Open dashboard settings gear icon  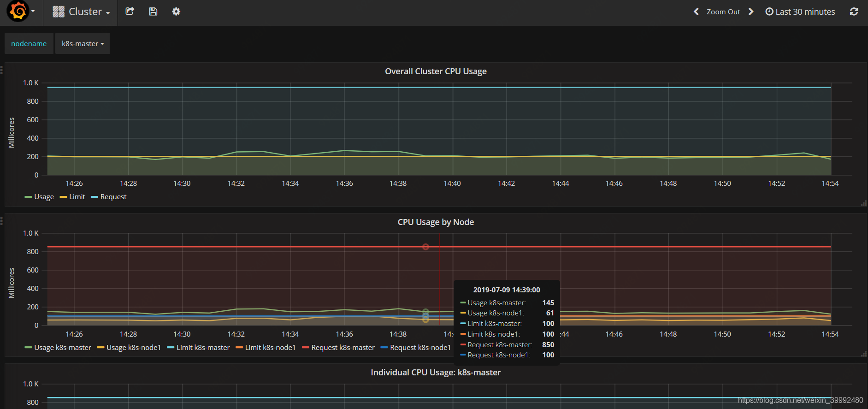click(176, 12)
